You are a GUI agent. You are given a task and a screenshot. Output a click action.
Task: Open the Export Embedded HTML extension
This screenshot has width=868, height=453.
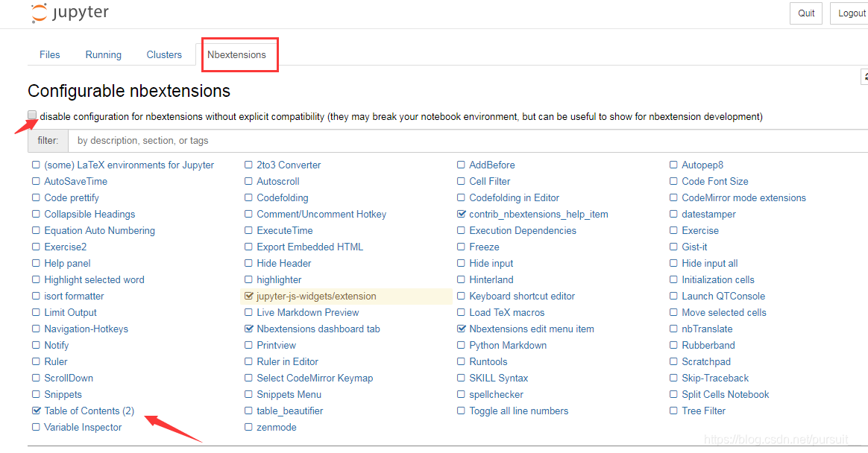point(310,247)
